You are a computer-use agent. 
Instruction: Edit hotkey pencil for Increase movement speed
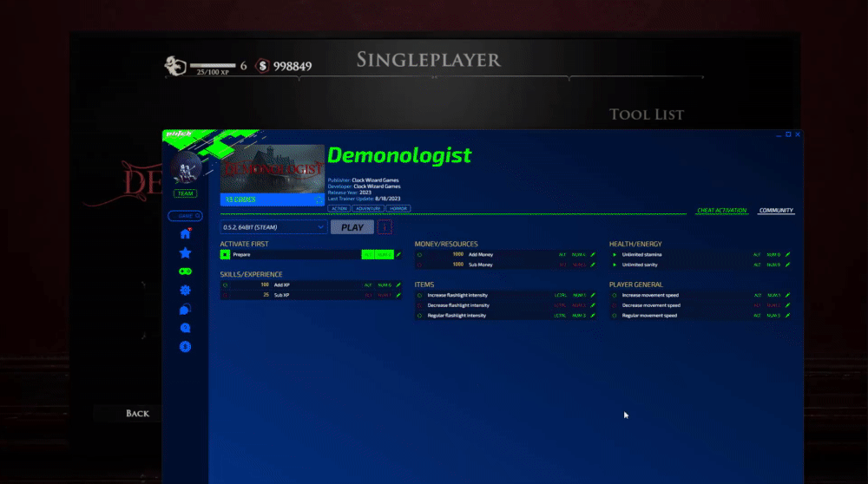(x=788, y=295)
